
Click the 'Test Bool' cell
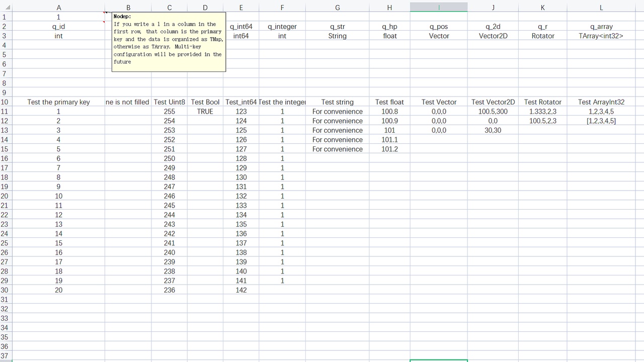pos(205,102)
